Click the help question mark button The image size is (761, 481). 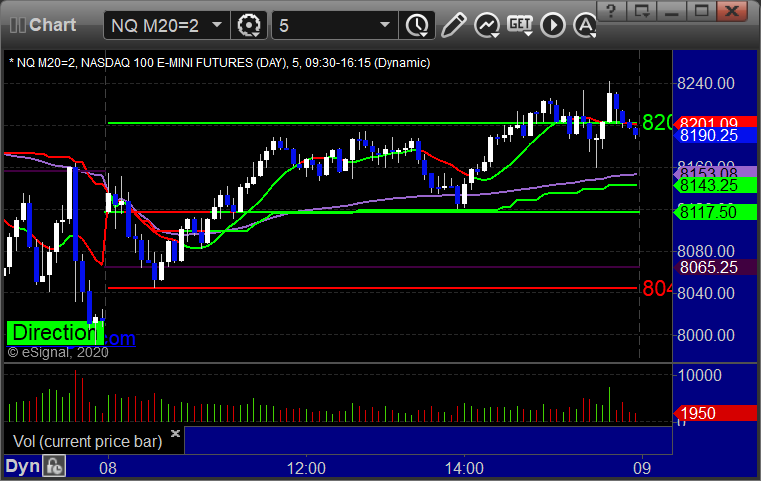611,11
